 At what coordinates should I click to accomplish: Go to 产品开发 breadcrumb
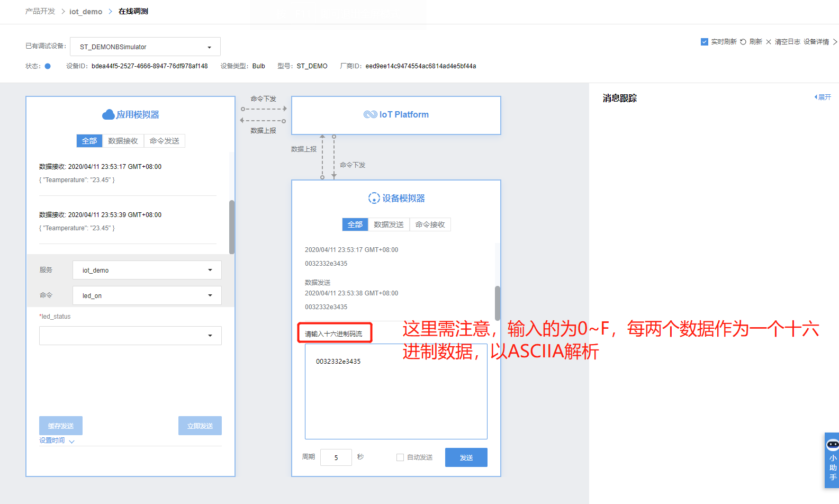[x=40, y=11]
